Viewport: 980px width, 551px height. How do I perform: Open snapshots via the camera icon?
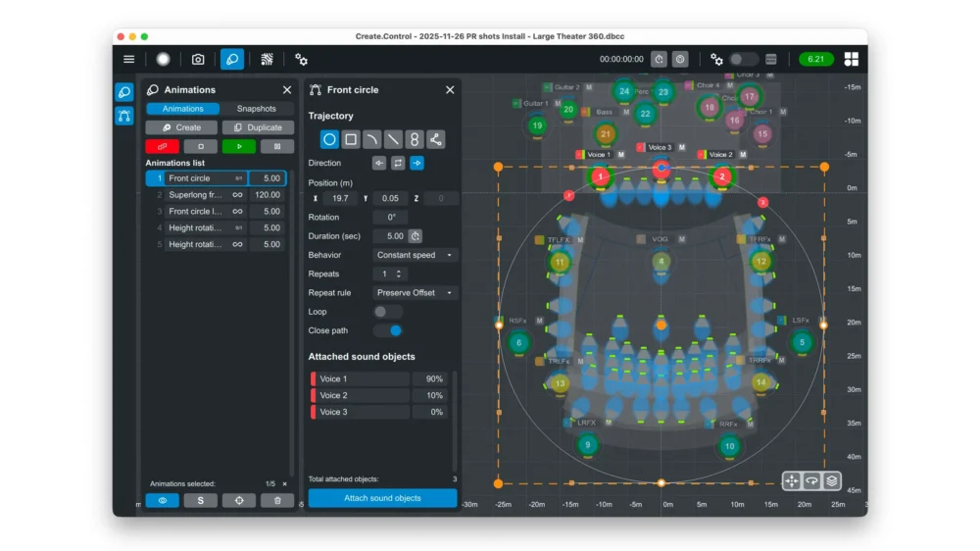(x=198, y=60)
